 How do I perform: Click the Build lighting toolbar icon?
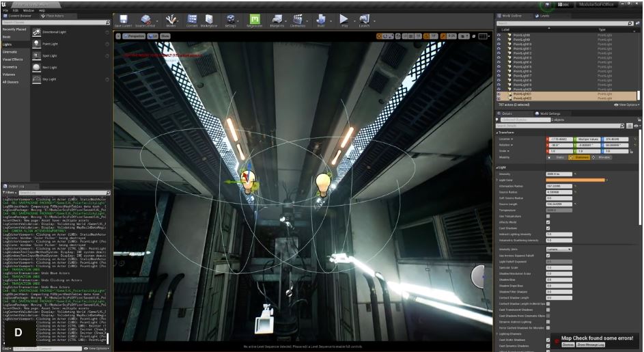pos(321,20)
